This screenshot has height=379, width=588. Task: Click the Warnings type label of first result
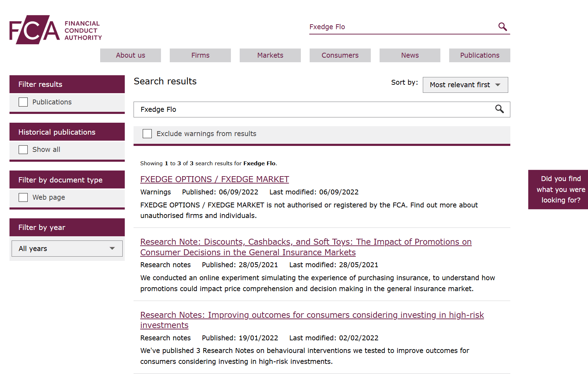click(x=156, y=192)
